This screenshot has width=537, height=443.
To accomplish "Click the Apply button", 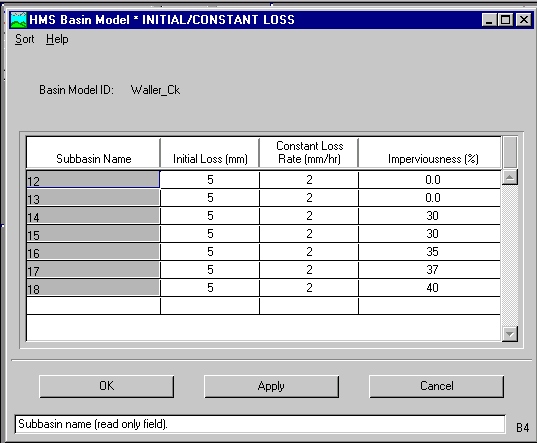I will click(272, 387).
